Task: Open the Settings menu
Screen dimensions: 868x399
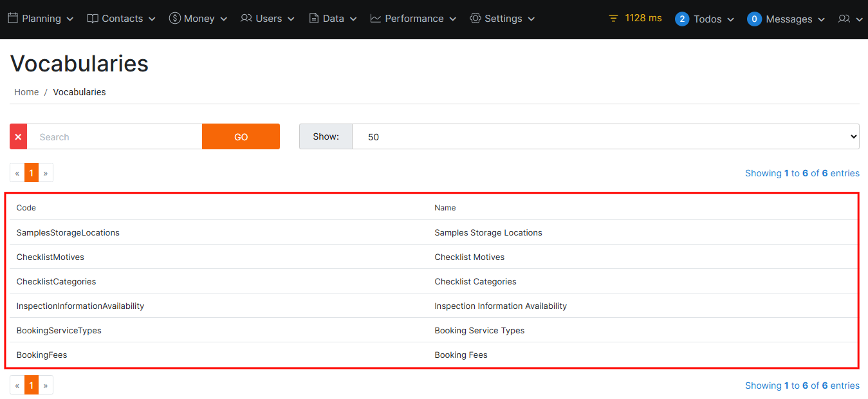Action: pyautogui.click(x=503, y=19)
